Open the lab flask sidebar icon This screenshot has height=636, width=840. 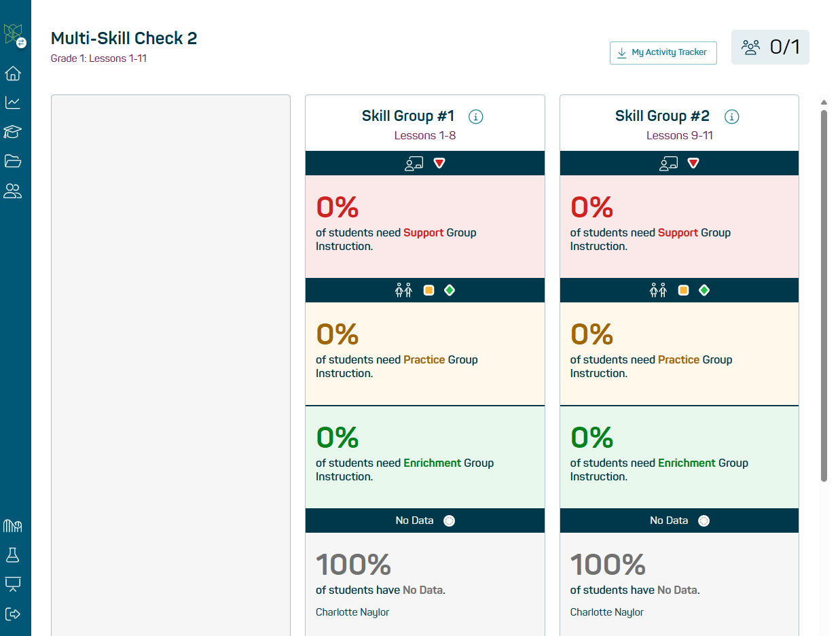coord(13,555)
